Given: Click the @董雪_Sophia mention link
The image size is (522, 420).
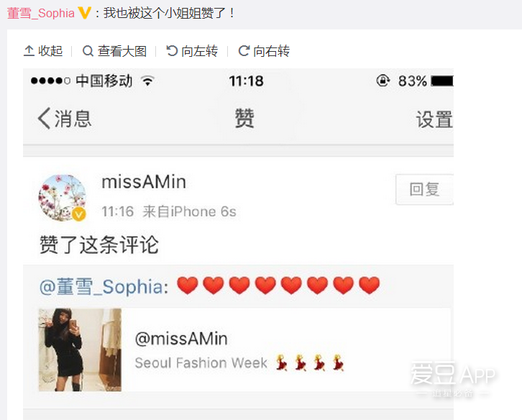Looking at the screenshot, I should (x=104, y=286).
